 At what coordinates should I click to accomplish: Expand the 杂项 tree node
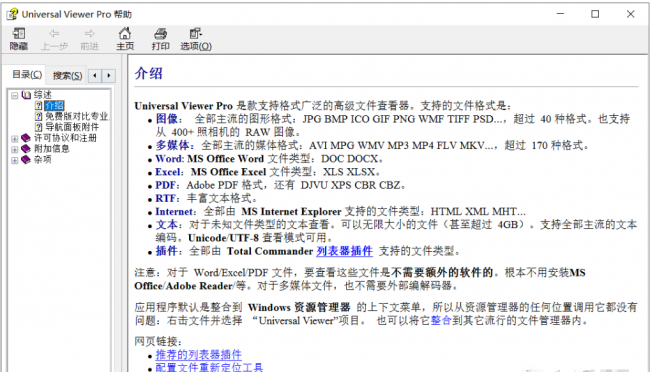[15, 160]
